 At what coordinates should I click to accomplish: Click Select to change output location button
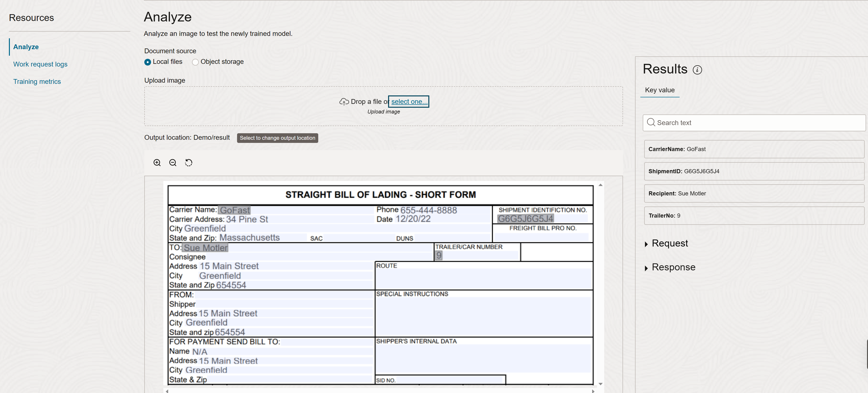click(277, 138)
